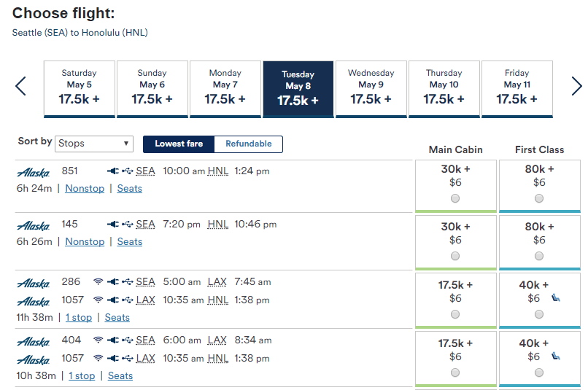The width and height of the screenshot is (588, 390).
Task: Select Main Cabin 30k fare for flight 851
Action: point(455,198)
